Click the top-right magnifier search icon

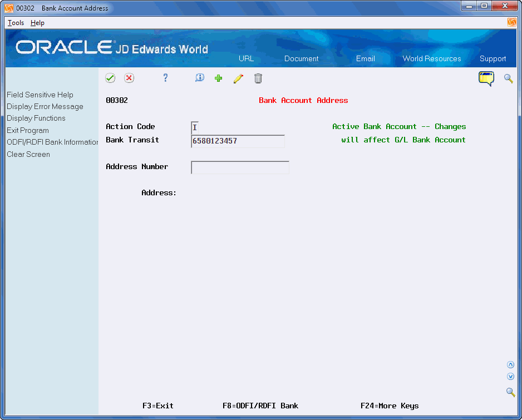coord(508,78)
